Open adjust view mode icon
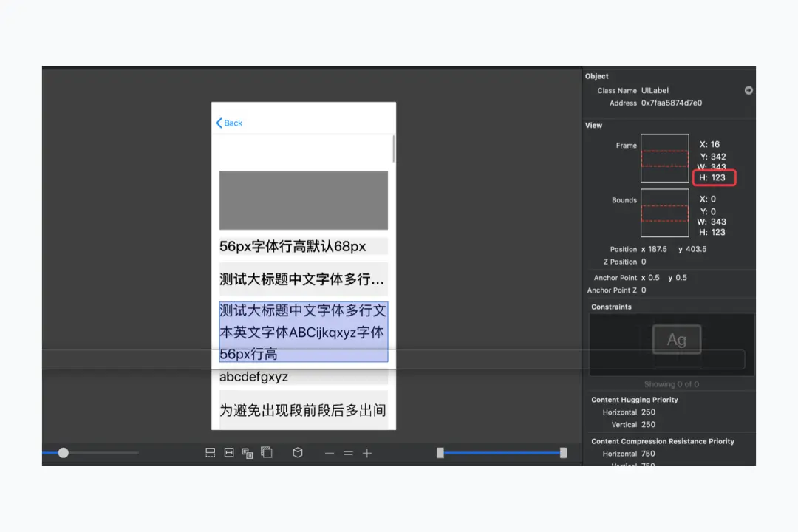The image size is (798, 532). 248,453
